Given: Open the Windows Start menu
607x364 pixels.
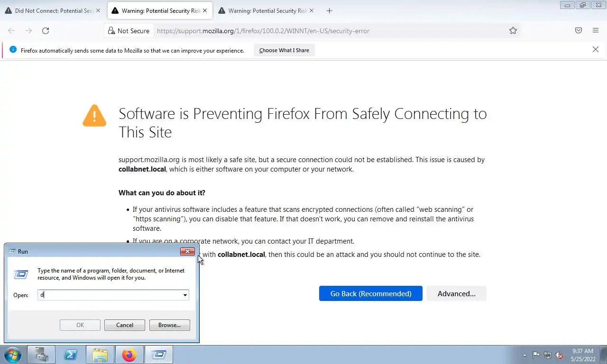Looking at the screenshot, I should 12,355.
